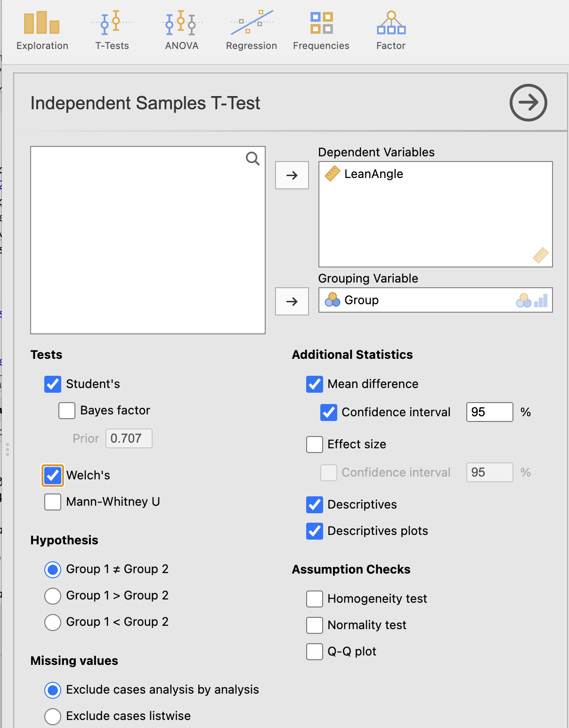Collapse options panel with circled arrow
The width and height of the screenshot is (569, 728).
point(528,103)
